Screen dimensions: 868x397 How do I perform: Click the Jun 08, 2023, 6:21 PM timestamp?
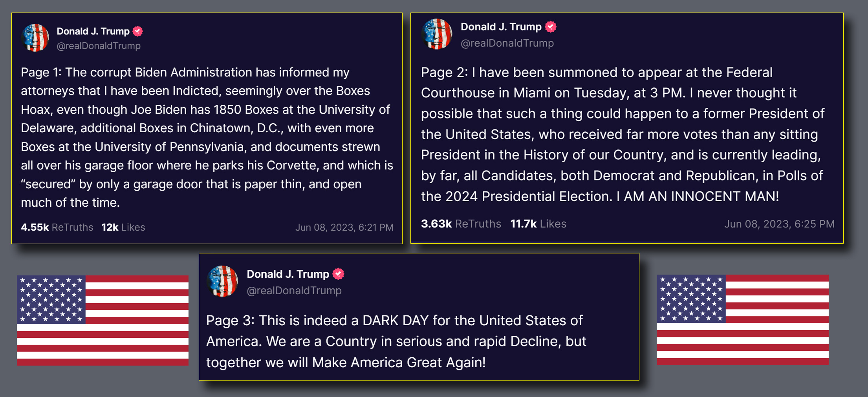[344, 228]
